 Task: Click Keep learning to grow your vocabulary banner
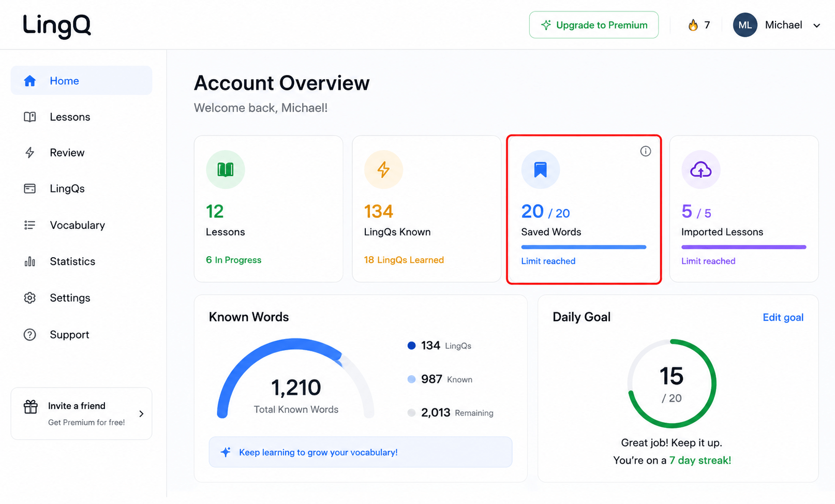[361, 452]
